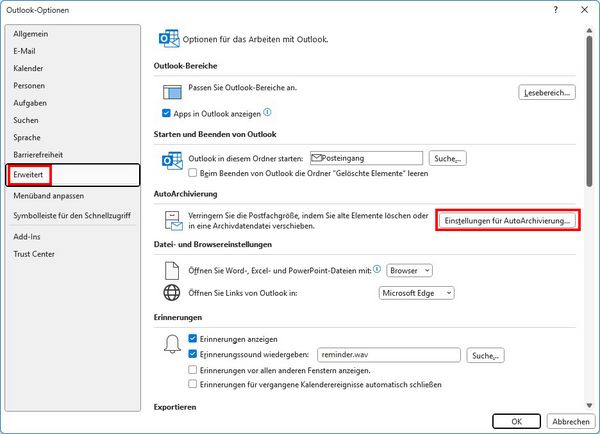This screenshot has width=600, height=434.
Task: Click Suche... next to reminder.wav
Action: pos(485,355)
